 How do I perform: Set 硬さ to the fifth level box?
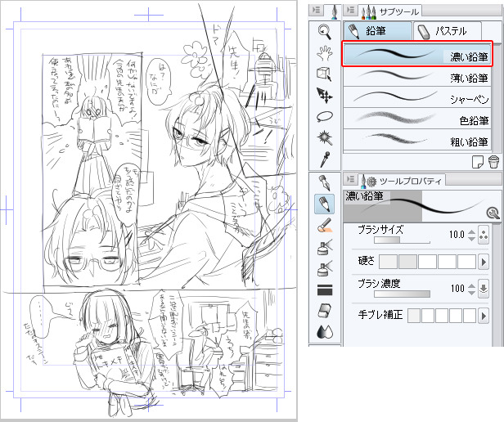click(466, 262)
